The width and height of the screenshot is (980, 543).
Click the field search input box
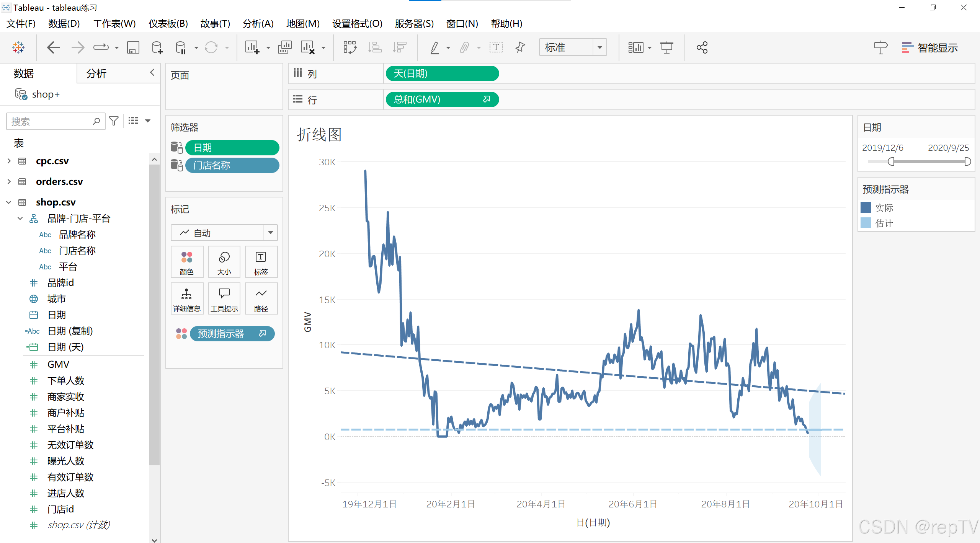tap(56, 121)
